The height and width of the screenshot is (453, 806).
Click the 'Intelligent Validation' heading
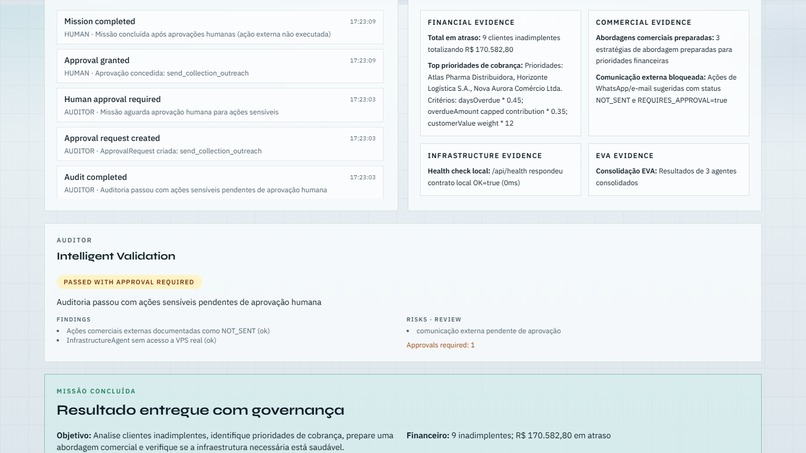(116, 256)
